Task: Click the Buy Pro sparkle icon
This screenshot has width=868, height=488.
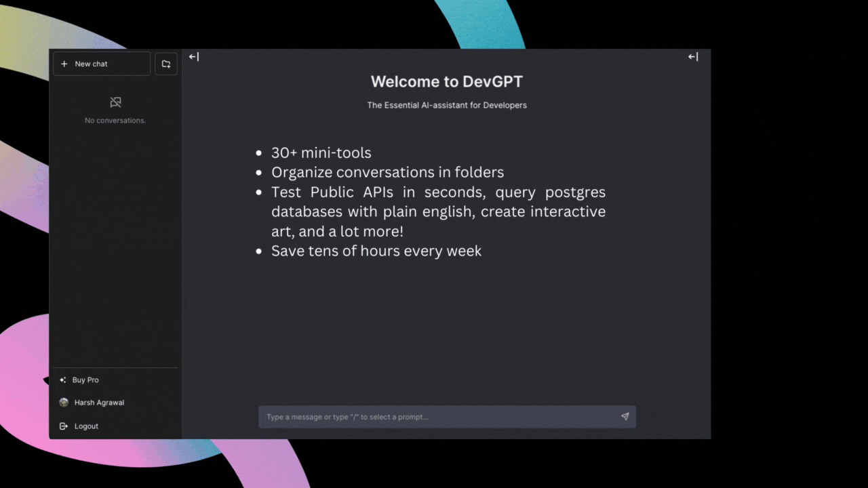Action: [63, 380]
